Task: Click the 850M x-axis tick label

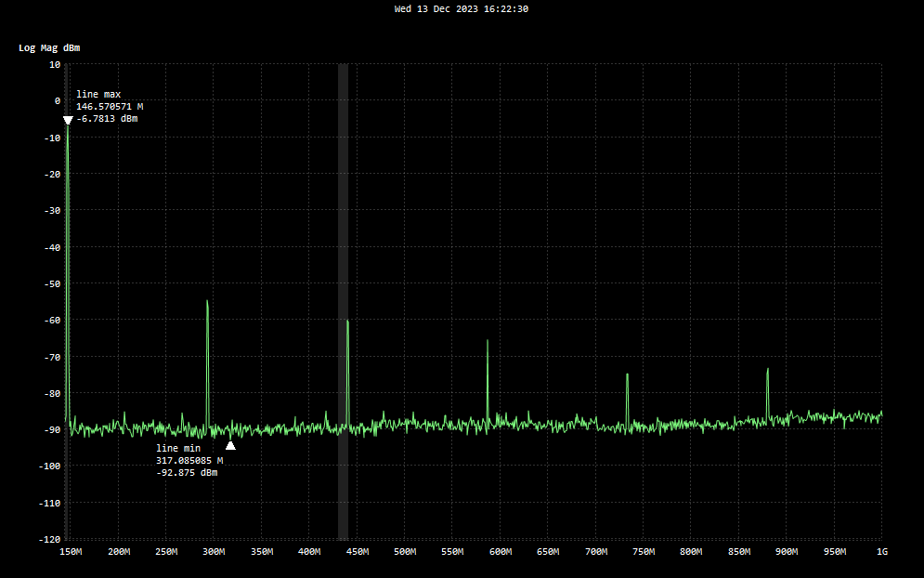Action: click(739, 551)
